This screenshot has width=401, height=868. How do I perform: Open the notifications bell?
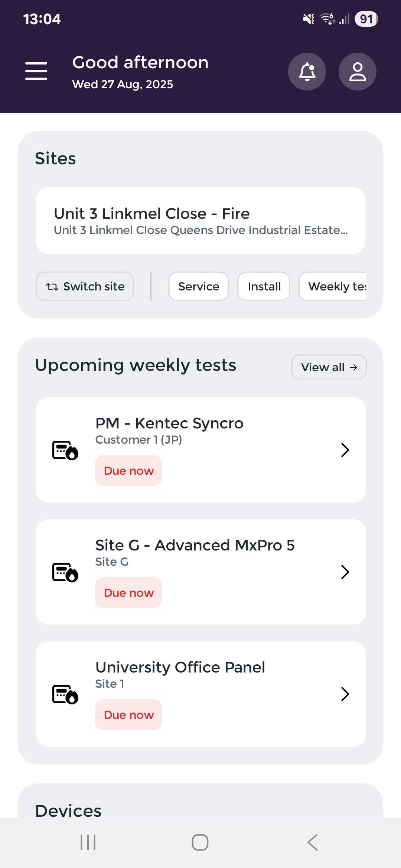click(x=307, y=72)
